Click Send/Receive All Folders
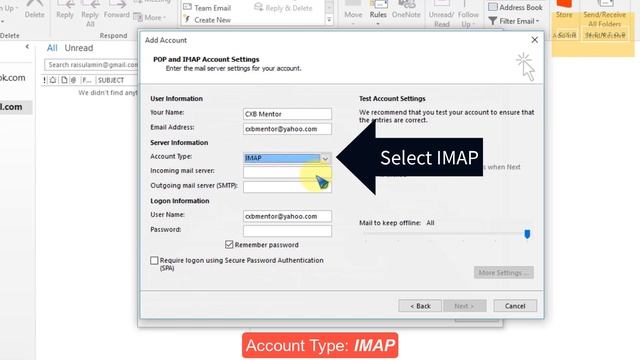This screenshot has height=360, width=640. (x=604, y=15)
